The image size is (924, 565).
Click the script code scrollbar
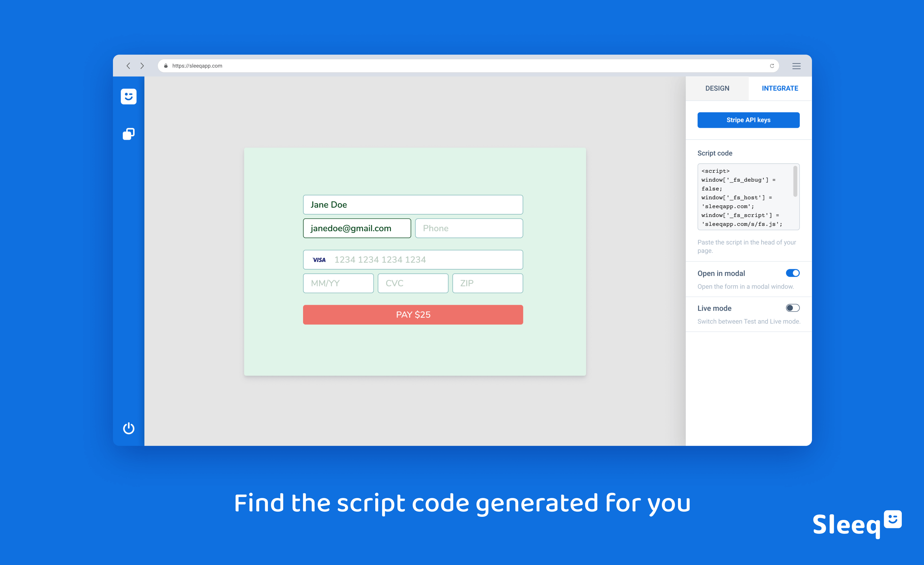coord(795,182)
